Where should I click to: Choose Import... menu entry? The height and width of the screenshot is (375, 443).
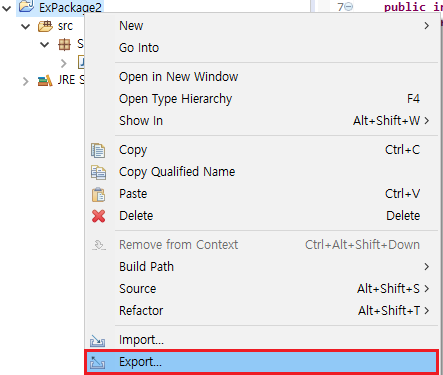(262, 340)
